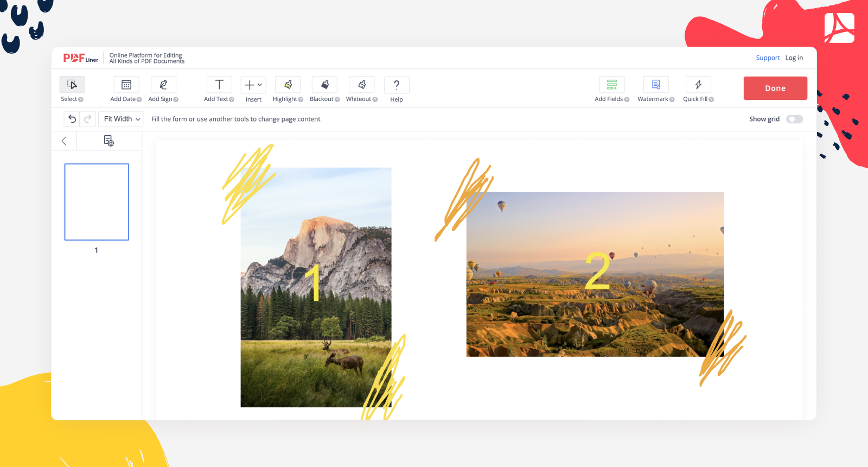Open the Add Sign tool
The image size is (868, 467).
click(x=163, y=85)
